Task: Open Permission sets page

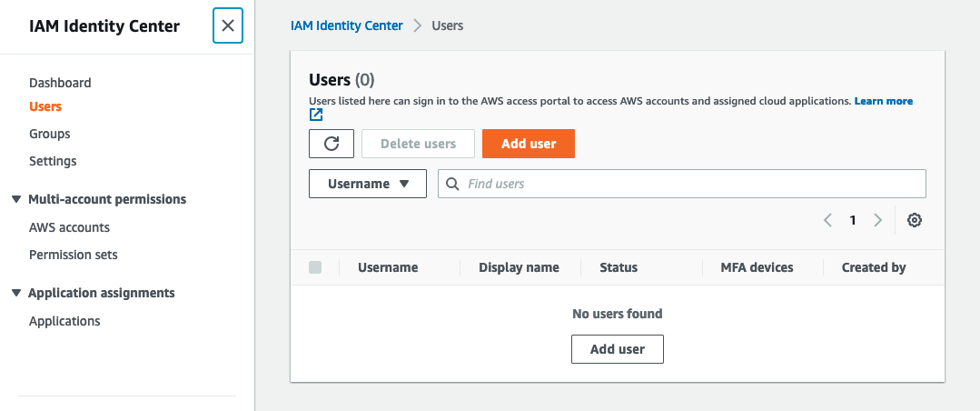Action: [74, 255]
